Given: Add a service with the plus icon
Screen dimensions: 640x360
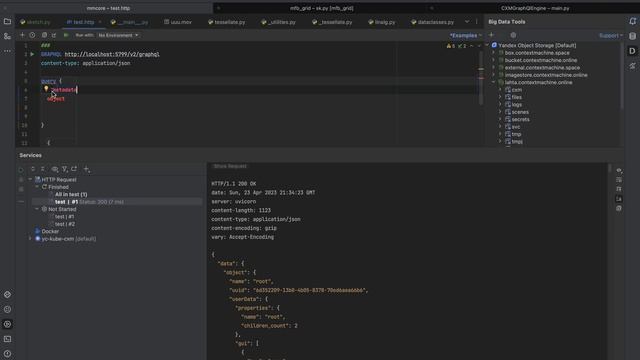Looking at the screenshot, I should coord(87,169).
